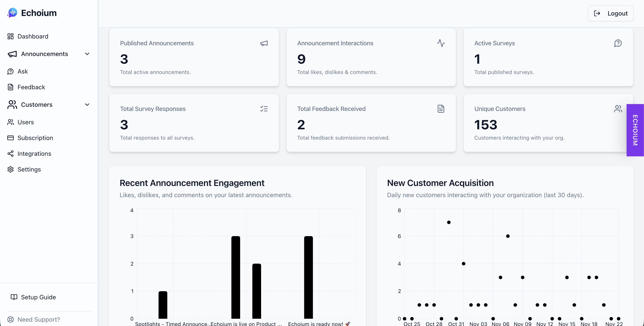
Task: Click the Settings gear icon in sidebar
Action: tap(11, 169)
